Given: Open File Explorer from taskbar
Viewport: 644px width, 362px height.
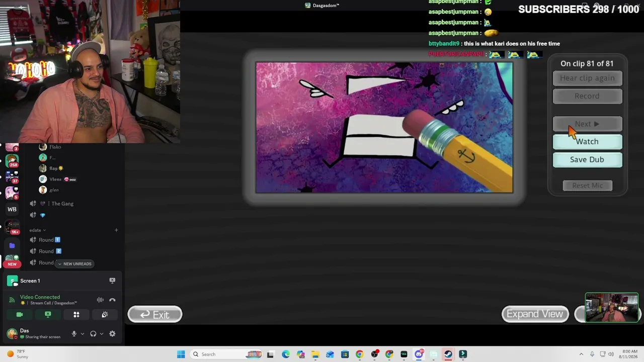Looking at the screenshot, I should coord(315,354).
